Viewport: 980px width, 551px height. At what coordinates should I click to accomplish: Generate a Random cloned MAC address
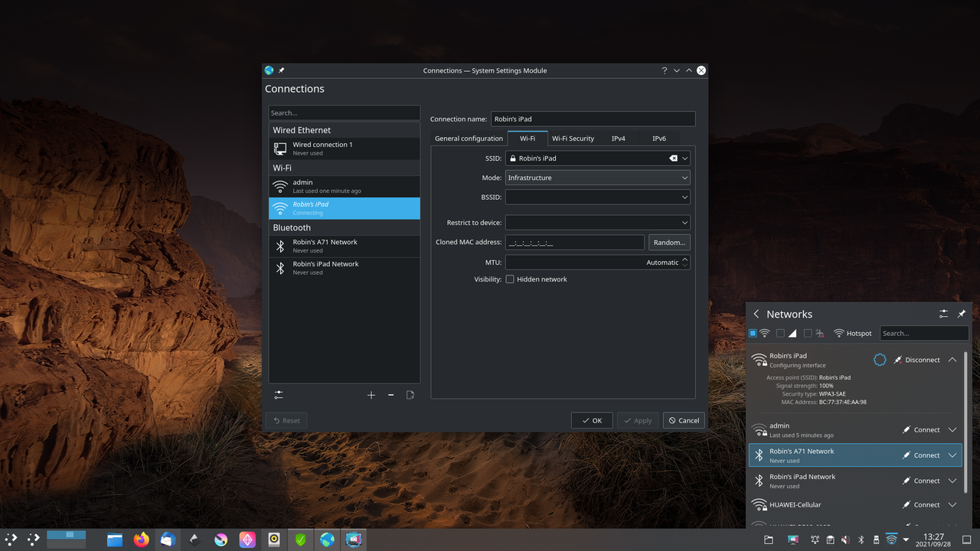tap(669, 242)
